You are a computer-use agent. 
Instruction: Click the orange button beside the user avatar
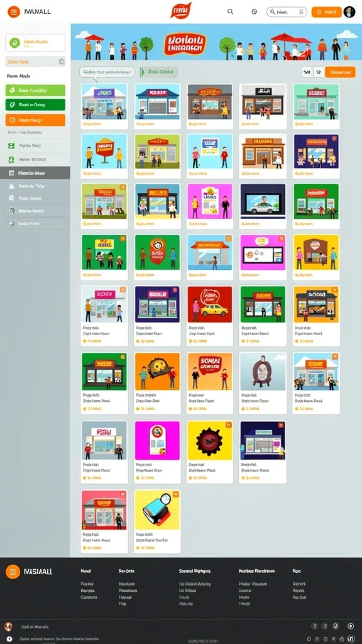pyautogui.click(x=326, y=12)
